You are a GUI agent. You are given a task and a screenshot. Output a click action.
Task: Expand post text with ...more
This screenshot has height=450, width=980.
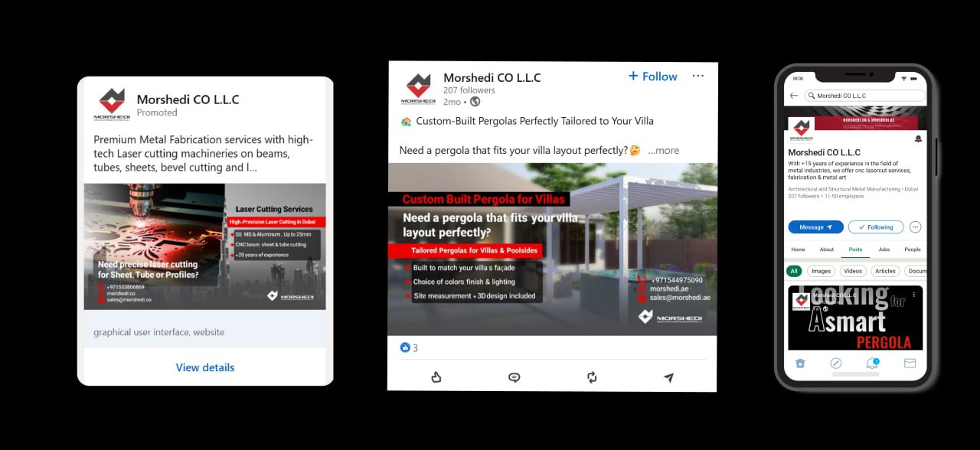pyautogui.click(x=663, y=150)
